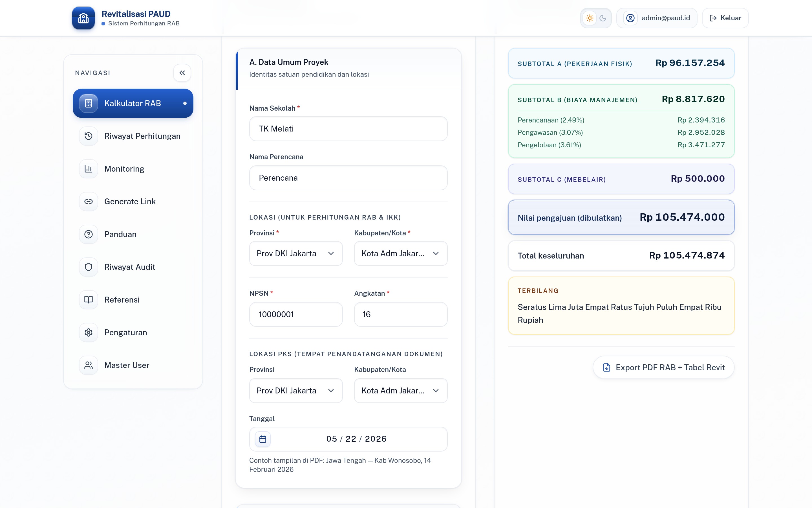Open the Referensi book icon
The height and width of the screenshot is (508, 812).
tap(88, 300)
